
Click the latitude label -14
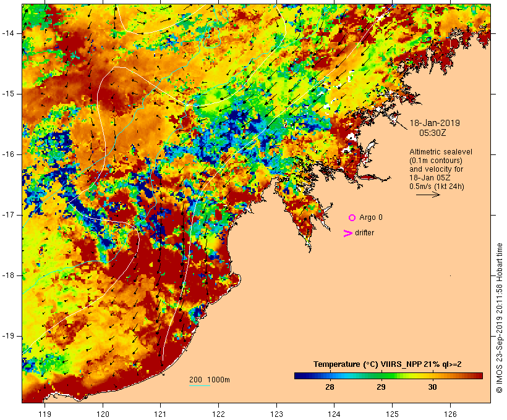tap(8, 33)
